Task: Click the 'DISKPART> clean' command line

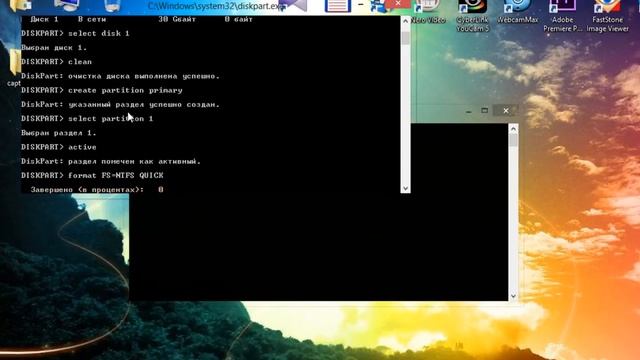Action: (x=56, y=62)
